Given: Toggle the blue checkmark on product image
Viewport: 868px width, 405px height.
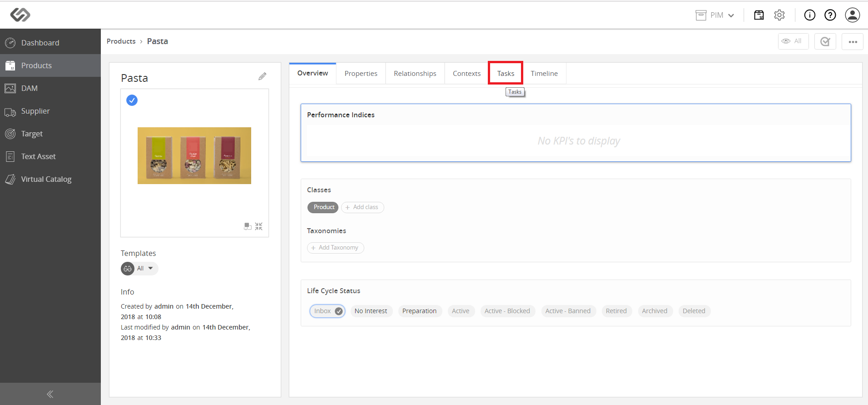Looking at the screenshot, I should [x=132, y=100].
